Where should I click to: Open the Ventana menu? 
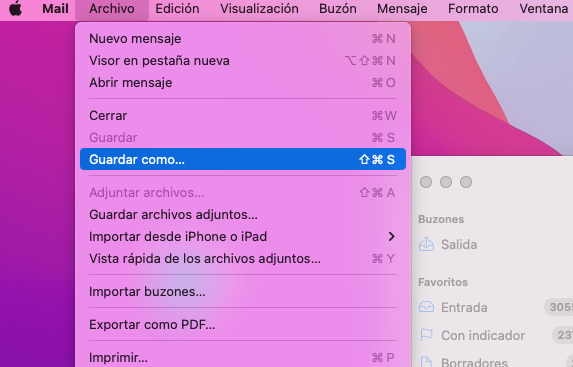coord(543,8)
